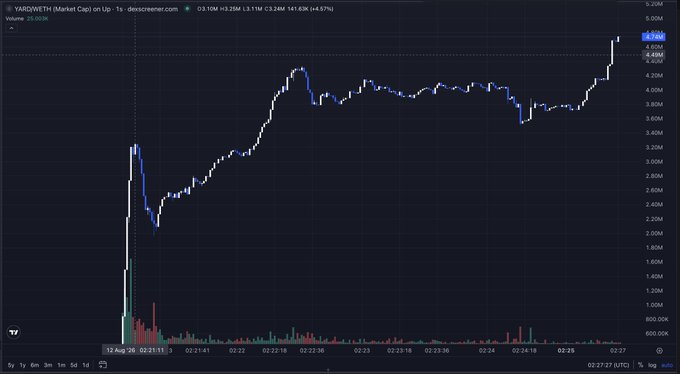Viewport: 680px width, 374px height.
Task: Toggle log scale mode
Action: tap(652, 365)
